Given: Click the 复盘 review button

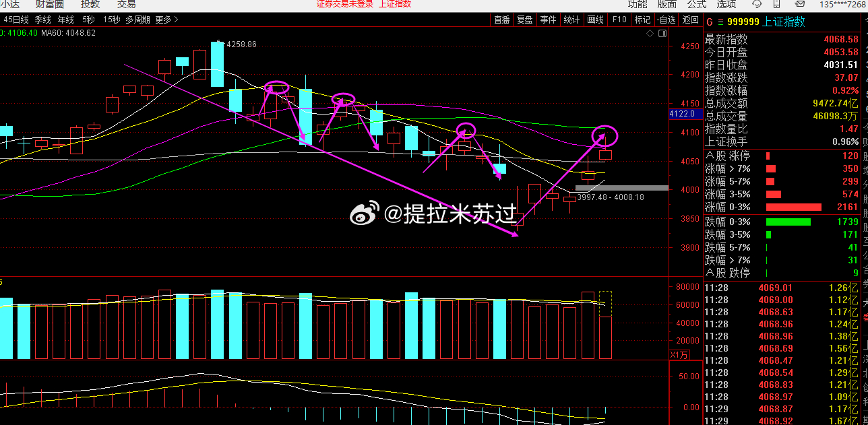Looking at the screenshot, I should tap(525, 20).
